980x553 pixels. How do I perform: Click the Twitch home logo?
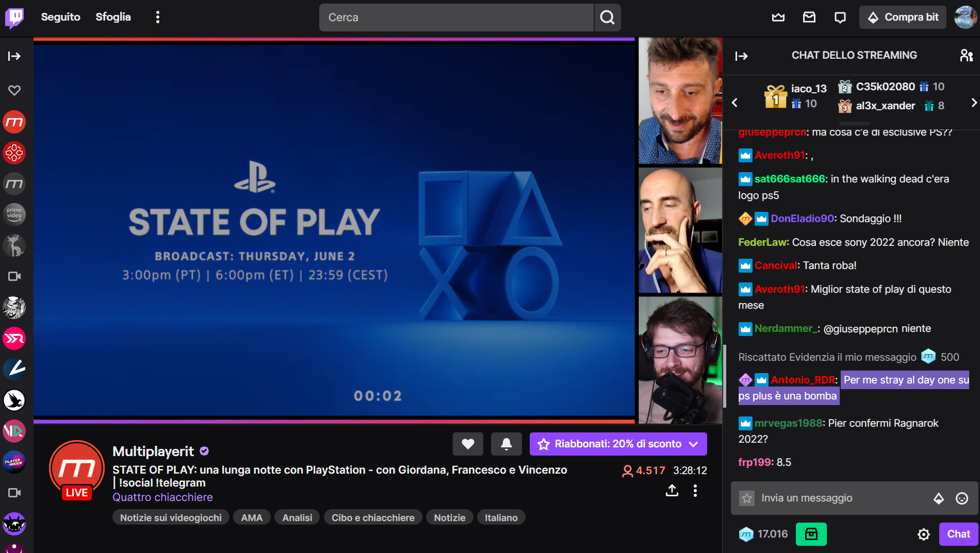point(14,18)
